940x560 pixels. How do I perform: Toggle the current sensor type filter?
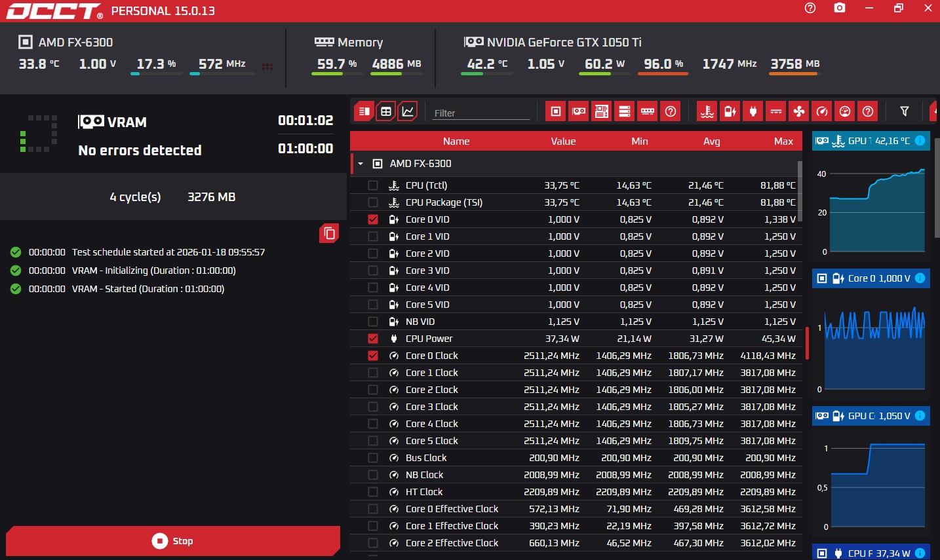776,111
